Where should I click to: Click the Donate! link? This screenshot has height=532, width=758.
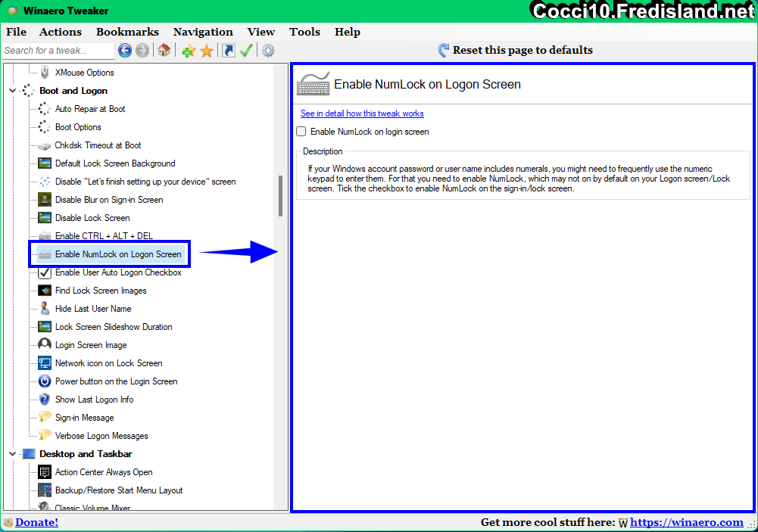click(37, 522)
